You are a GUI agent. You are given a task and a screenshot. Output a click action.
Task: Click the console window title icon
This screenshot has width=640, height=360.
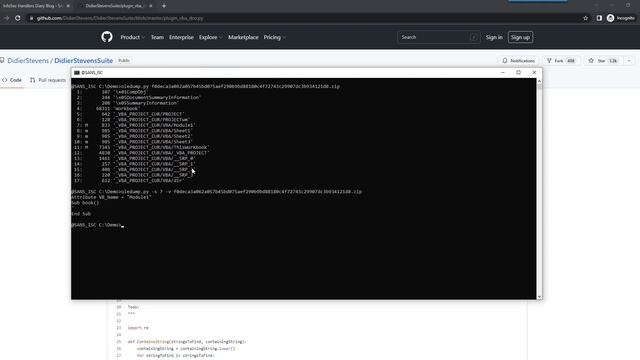click(77, 72)
